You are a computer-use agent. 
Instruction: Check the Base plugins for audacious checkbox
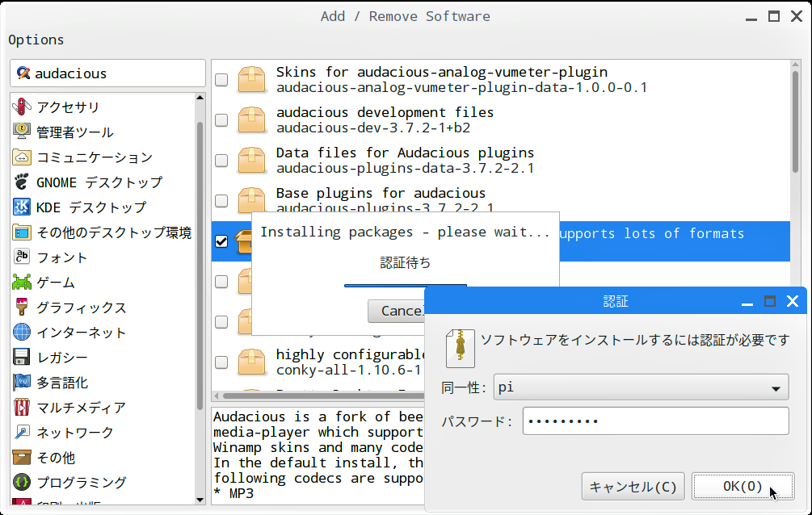[221, 201]
